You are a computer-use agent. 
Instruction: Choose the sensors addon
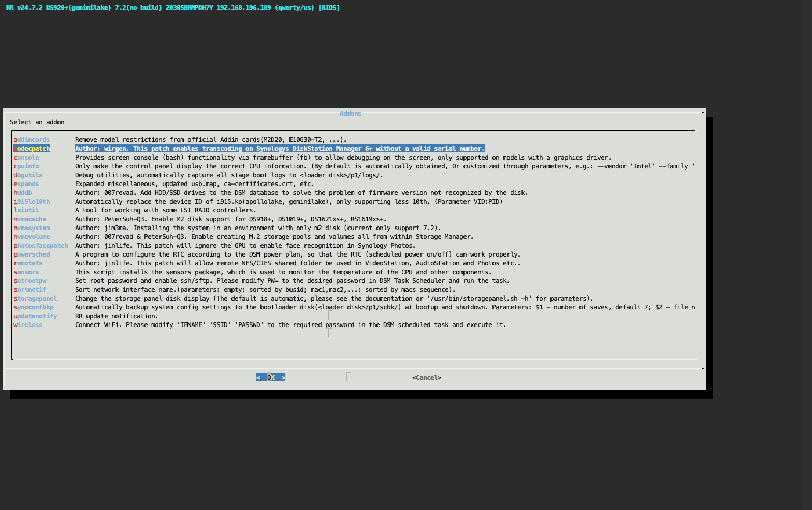[x=26, y=272]
